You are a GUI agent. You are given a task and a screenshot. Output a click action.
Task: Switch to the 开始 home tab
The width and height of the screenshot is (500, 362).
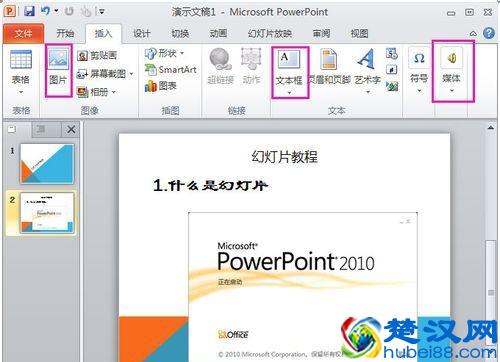[x=65, y=33]
